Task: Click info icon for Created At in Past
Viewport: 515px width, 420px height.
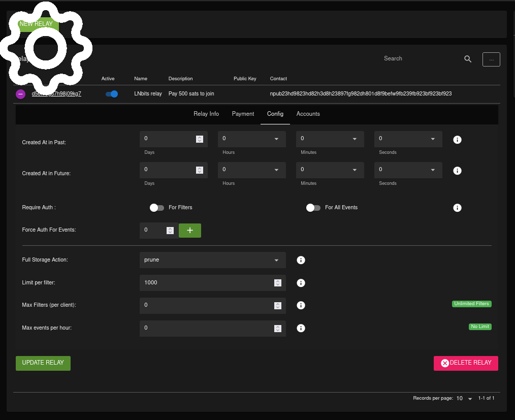Action: point(457,140)
